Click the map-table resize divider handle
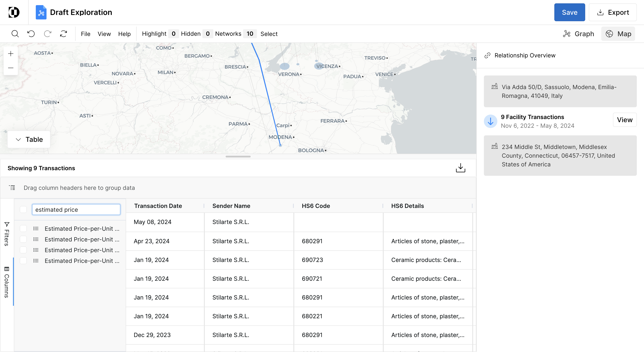 [x=238, y=157]
